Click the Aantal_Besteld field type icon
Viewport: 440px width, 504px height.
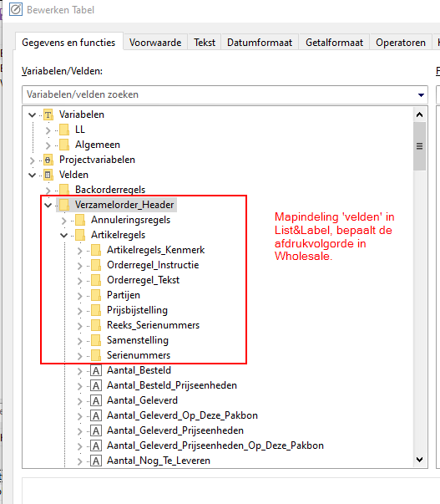(96, 370)
